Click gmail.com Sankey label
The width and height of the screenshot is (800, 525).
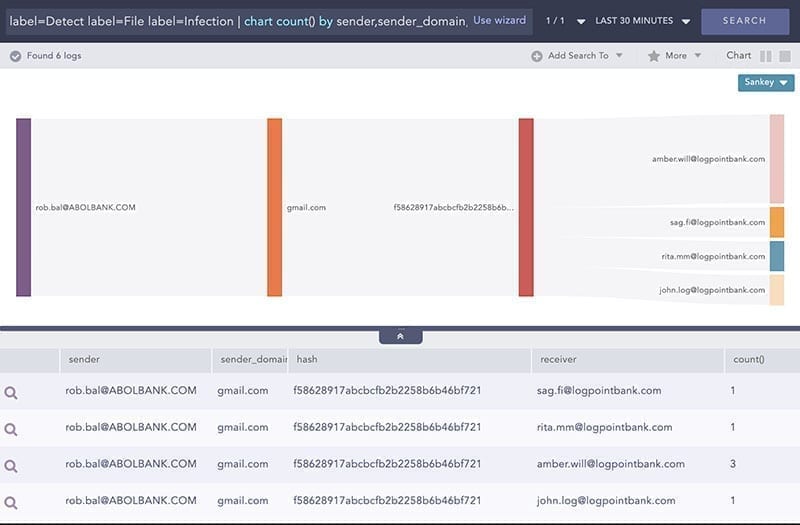306,208
